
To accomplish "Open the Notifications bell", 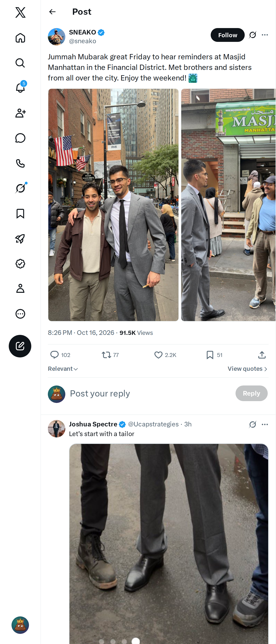I will [20, 88].
